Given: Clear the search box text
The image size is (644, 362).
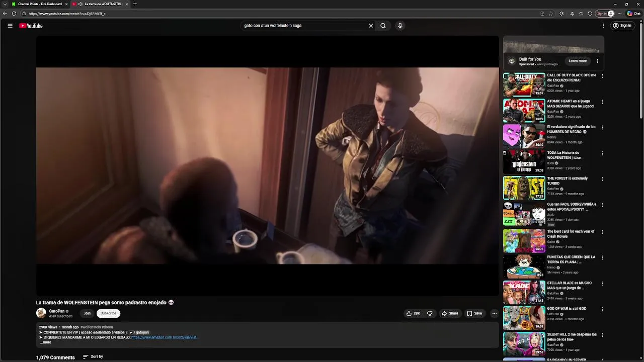Looking at the screenshot, I should (371, 26).
